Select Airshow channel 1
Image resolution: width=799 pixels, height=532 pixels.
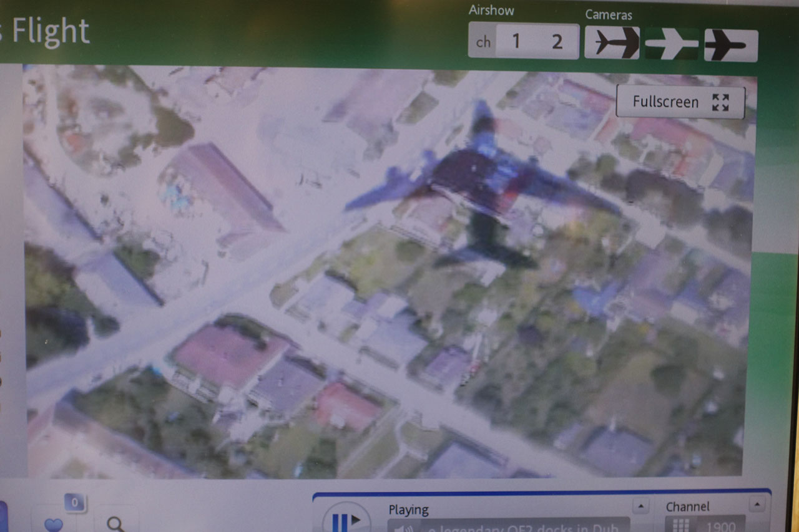[x=516, y=42]
